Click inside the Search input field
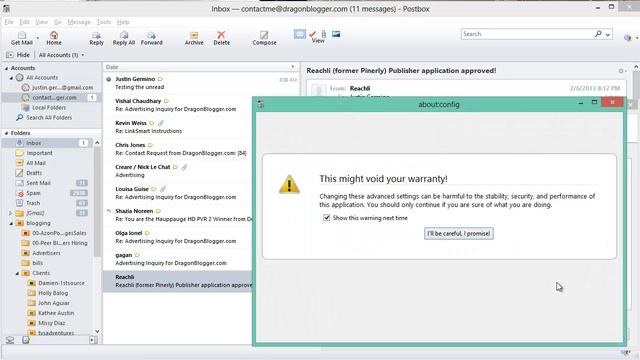The width and height of the screenshot is (640, 360). [x=527, y=34]
